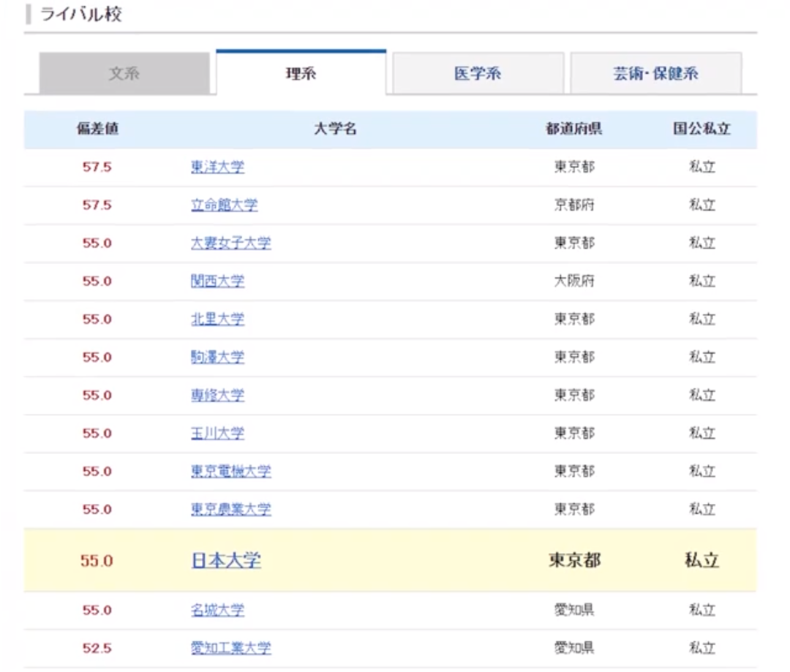This screenshot has height=672, width=790.
Task: Click 57.5 score in 東洋大学 row
Action: coord(97,167)
